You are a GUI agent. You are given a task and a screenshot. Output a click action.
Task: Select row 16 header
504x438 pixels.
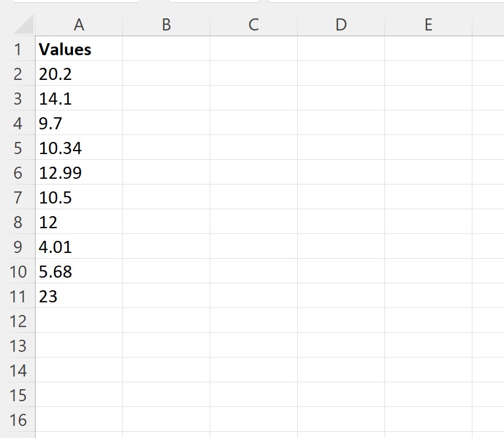(19, 420)
